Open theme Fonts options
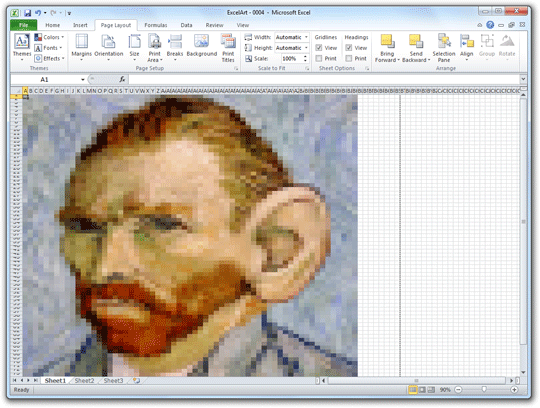The width and height of the screenshot is (540, 408). [x=48, y=48]
